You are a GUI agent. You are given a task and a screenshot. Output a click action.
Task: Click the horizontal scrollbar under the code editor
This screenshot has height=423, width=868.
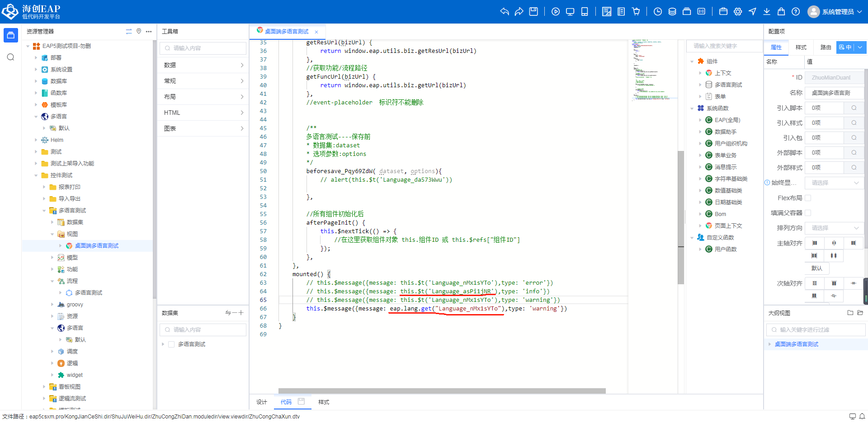click(442, 391)
